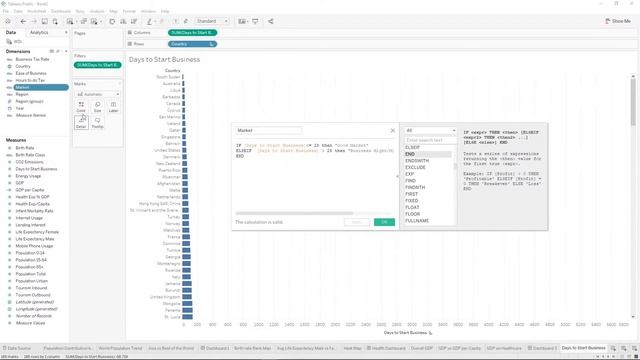Click the Days to Start Business filter pill

pos(98,65)
